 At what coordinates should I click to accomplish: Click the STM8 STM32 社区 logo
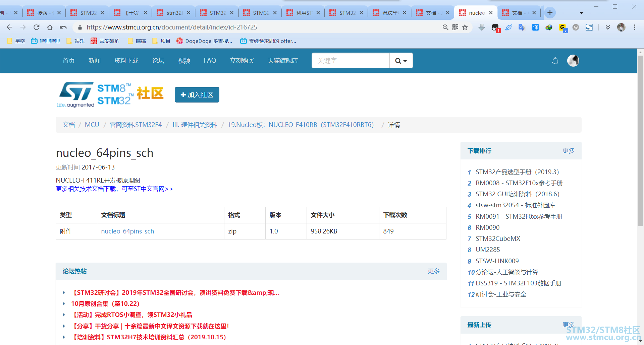[110, 94]
